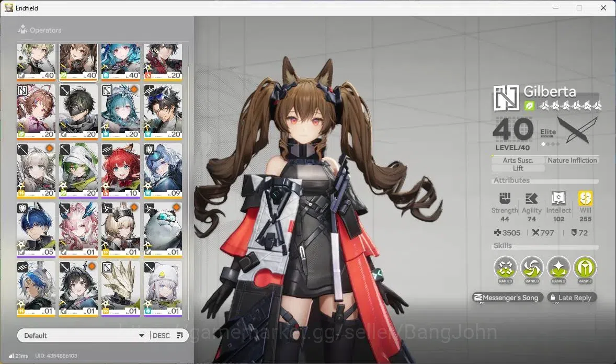This screenshot has height=364, width=616.
Task: Click the Strength fist icon
Action: 505,198
